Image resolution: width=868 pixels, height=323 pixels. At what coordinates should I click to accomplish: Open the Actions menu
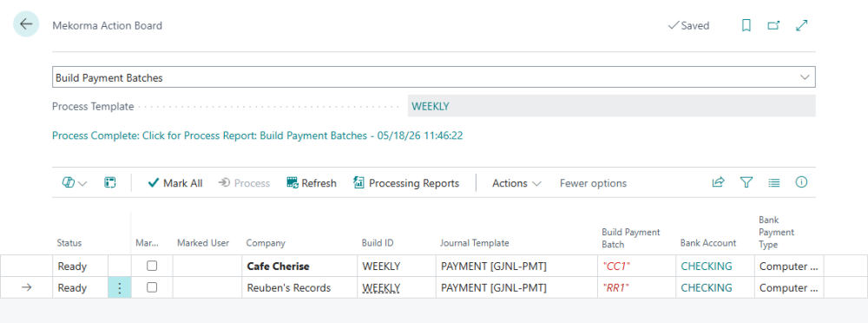pos(516,183)
